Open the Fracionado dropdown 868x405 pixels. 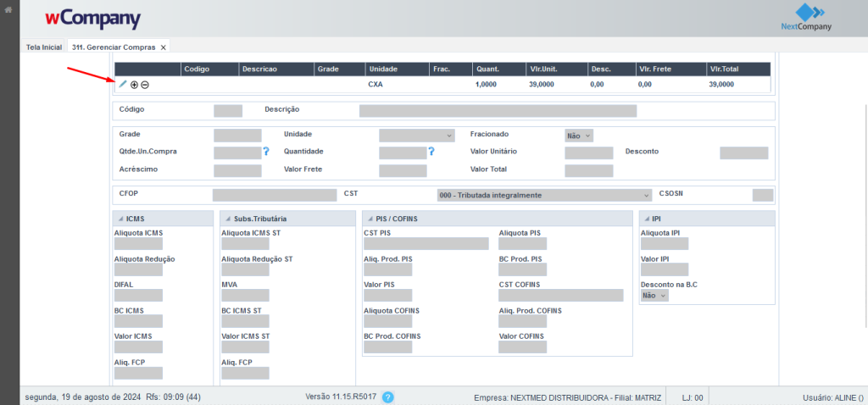click(x=579, y=135)
